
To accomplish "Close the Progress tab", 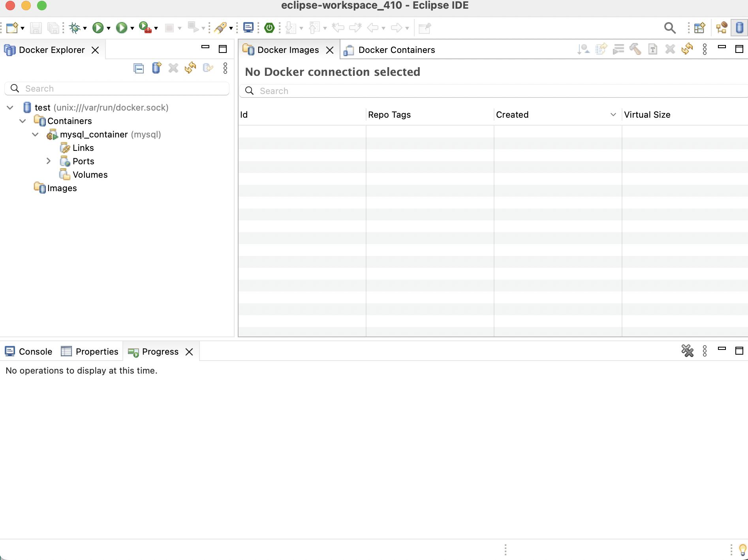I will coord(189,352).
